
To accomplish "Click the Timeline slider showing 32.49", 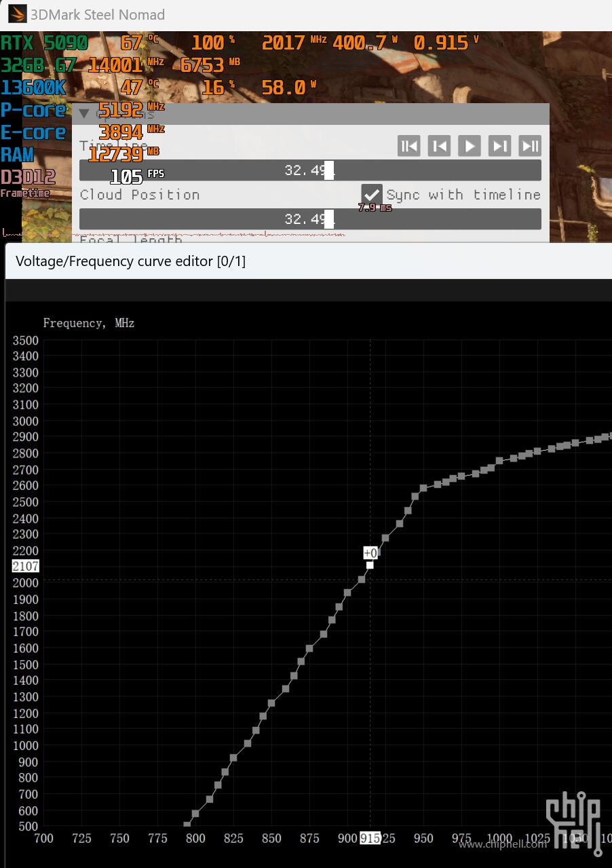I will (310, 170).
